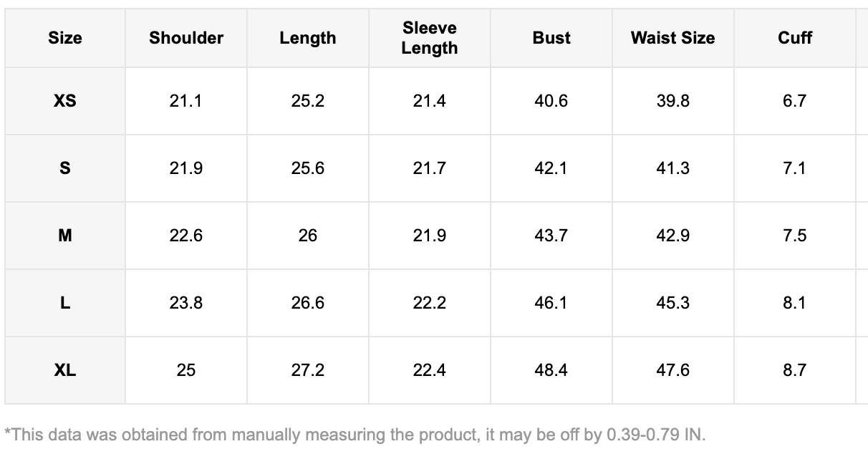Screen dimensions: 868x454
Task: Click the Waist Size column header
Action: [x=672, y=38]
